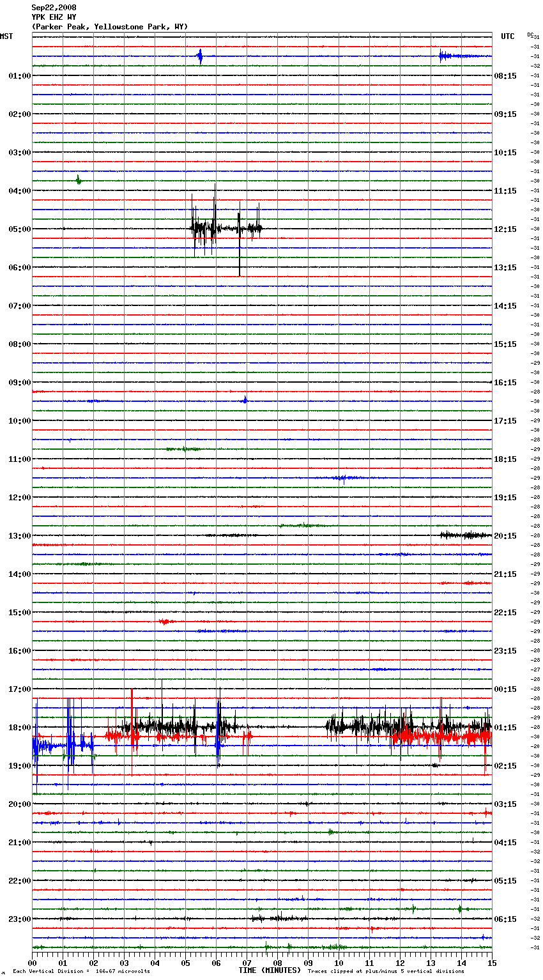Image resolution: width=543 pixels, height=980 pixels.
Task: Click the 12:00 MST time label
Action: coord(20,498)
